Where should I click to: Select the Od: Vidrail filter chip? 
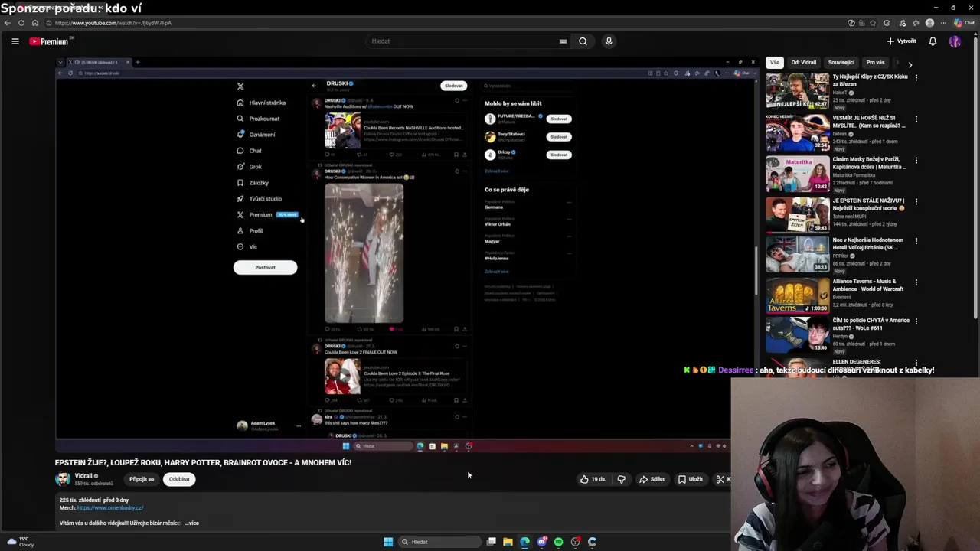tap(804, 63)
